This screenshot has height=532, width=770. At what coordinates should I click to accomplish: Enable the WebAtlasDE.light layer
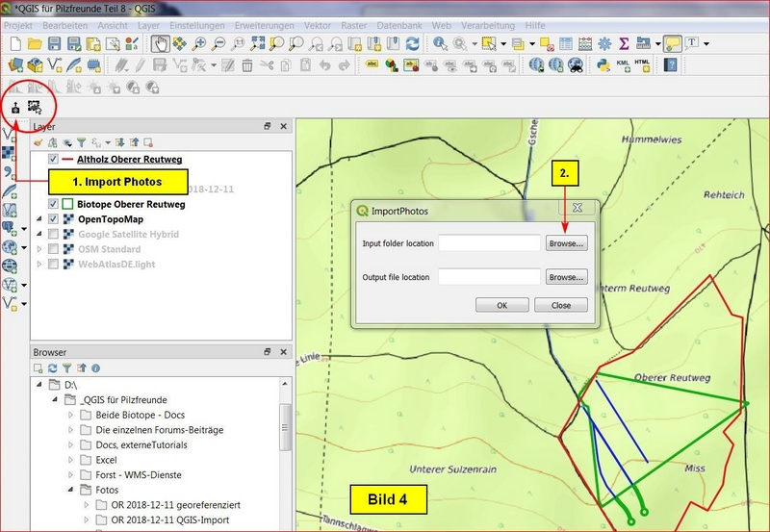click(x=53, y=264)
